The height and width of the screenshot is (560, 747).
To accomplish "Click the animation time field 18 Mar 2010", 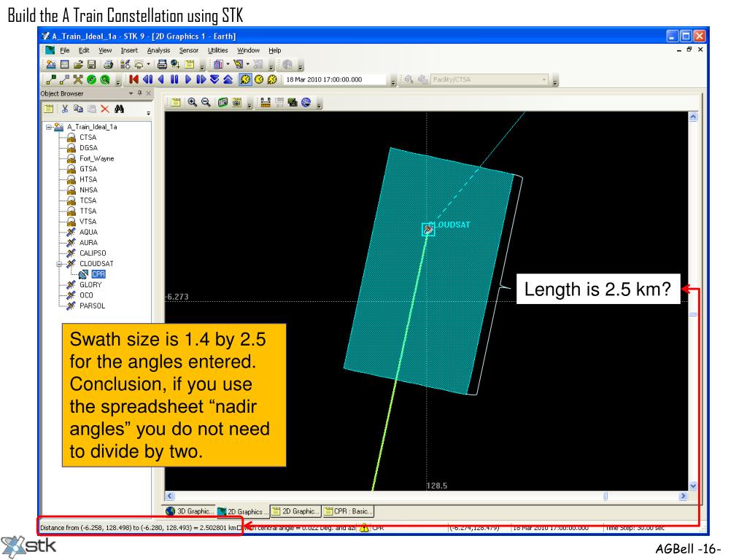I will click(335, 79).
